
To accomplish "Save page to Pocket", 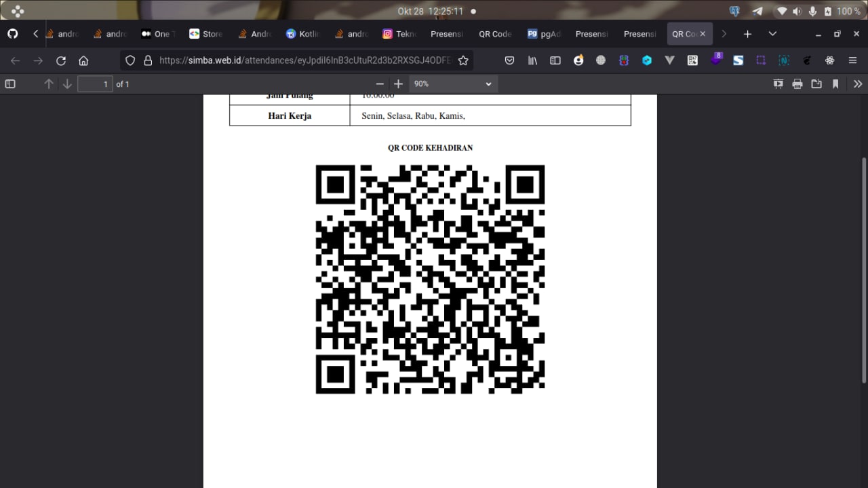I will (x=509, y=60).
